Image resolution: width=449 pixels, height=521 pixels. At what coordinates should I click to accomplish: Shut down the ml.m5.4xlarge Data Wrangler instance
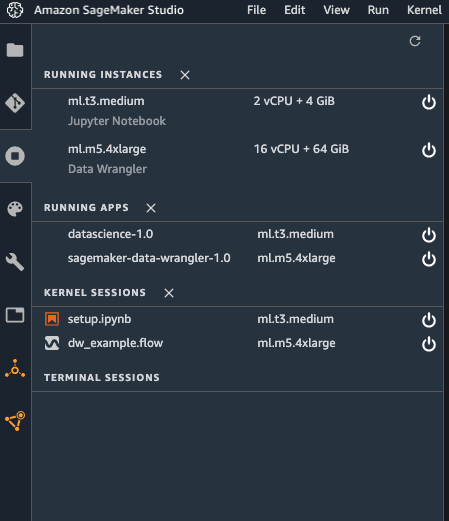coord(429,150)
